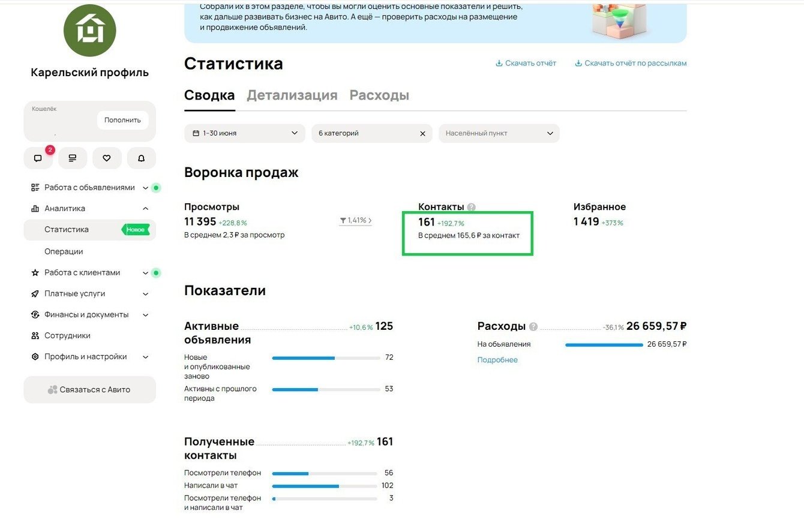
Task: Expand Финансы и документы chevron
Action: click(145, 315)
